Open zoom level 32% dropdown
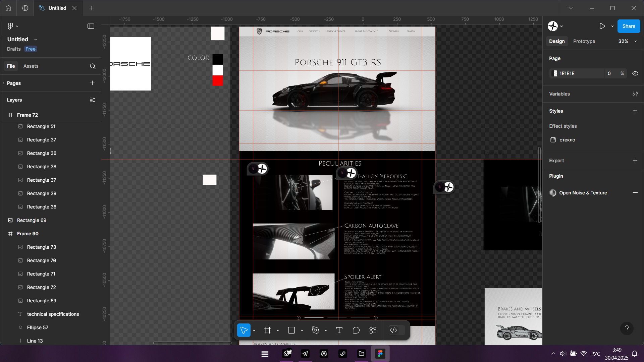The image size is (644, 362). tap(627, 41)
